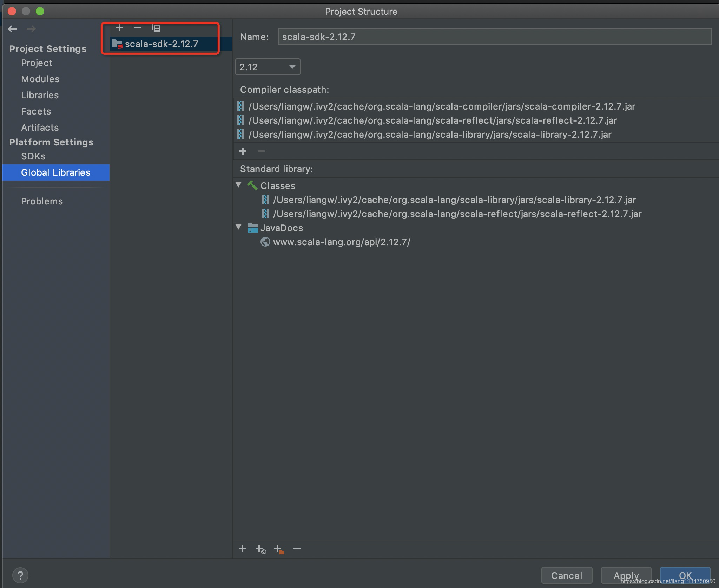Image resolution: width=719 pixels, height=588 pixels.
Task: Open the Modules settings page
Action: [x=40, y=79]
